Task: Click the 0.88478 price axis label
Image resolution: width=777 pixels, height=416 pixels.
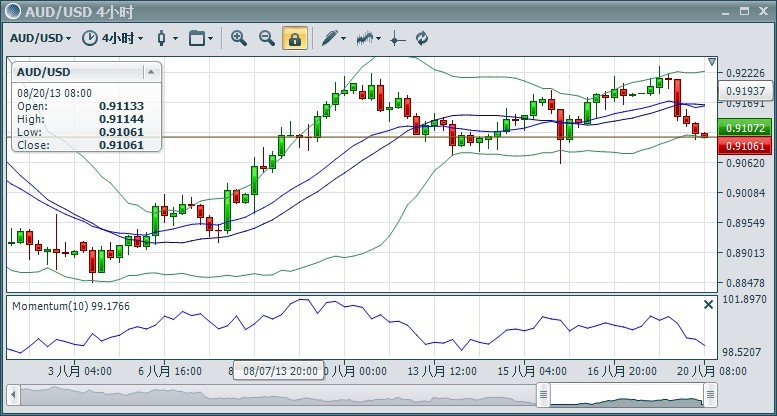Action: pos(745,283)
